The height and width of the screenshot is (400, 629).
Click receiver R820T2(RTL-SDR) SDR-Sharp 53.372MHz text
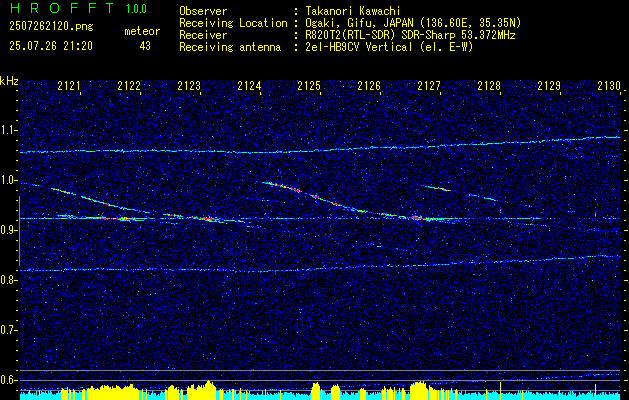(x=410, y=35)
